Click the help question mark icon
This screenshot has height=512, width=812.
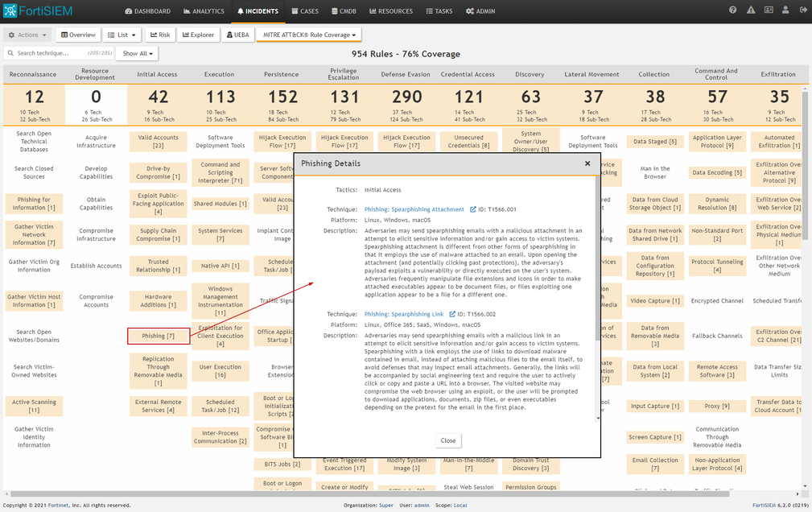click(x=732, y=10)
